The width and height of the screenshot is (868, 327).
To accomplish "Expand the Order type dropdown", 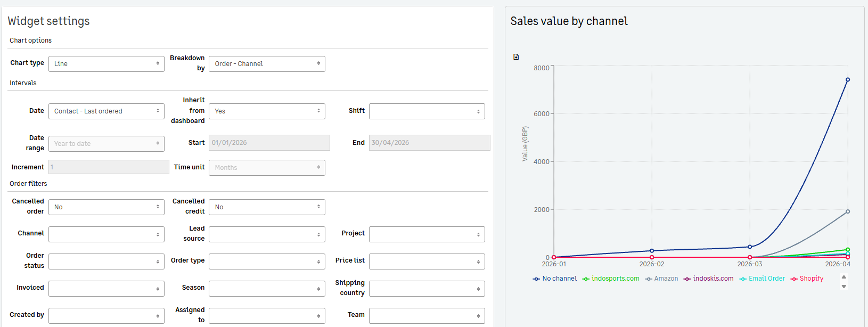I will pos(267,261).
